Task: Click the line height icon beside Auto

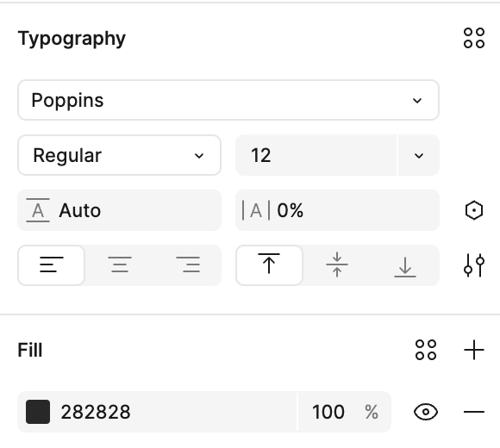Action: point(38,210)
